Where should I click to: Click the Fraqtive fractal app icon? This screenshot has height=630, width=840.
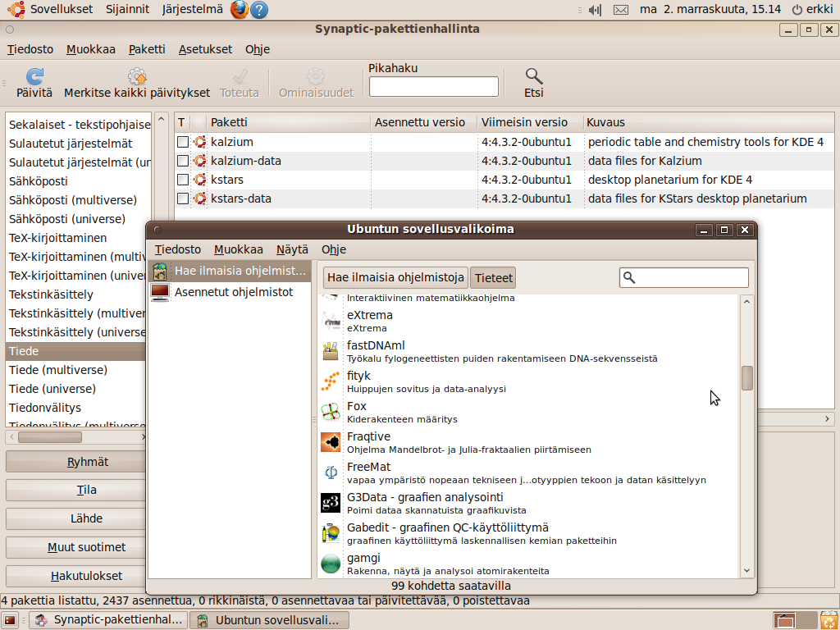331,443
